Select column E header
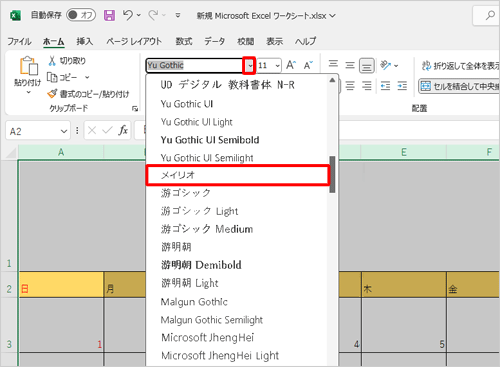This screenshot has height=367, width=500. tap(404, 152)
